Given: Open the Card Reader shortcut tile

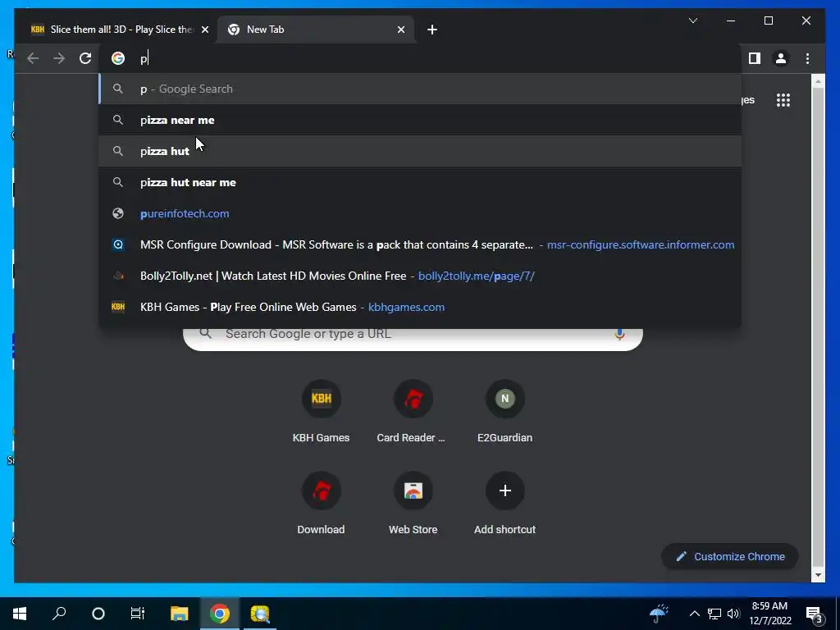Looking at the screenshot, I should (x=413, y=411).
